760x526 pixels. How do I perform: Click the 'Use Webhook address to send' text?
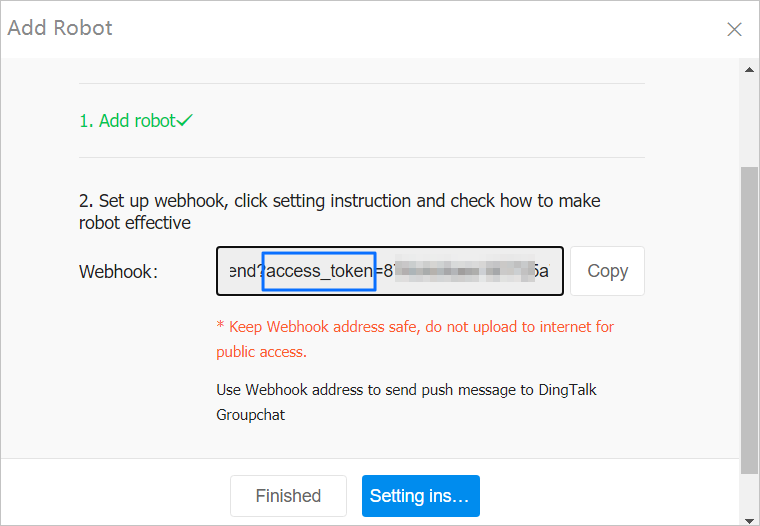tap(405, 390)
